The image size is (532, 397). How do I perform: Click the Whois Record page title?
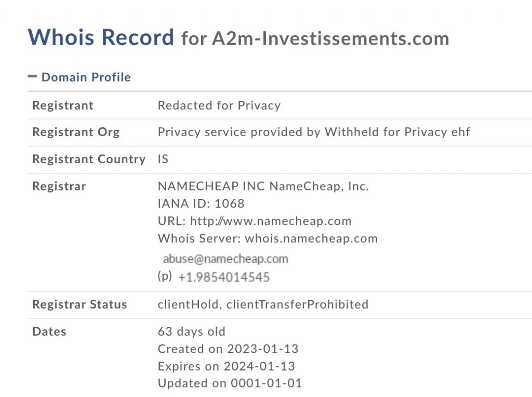pos(101,37)
